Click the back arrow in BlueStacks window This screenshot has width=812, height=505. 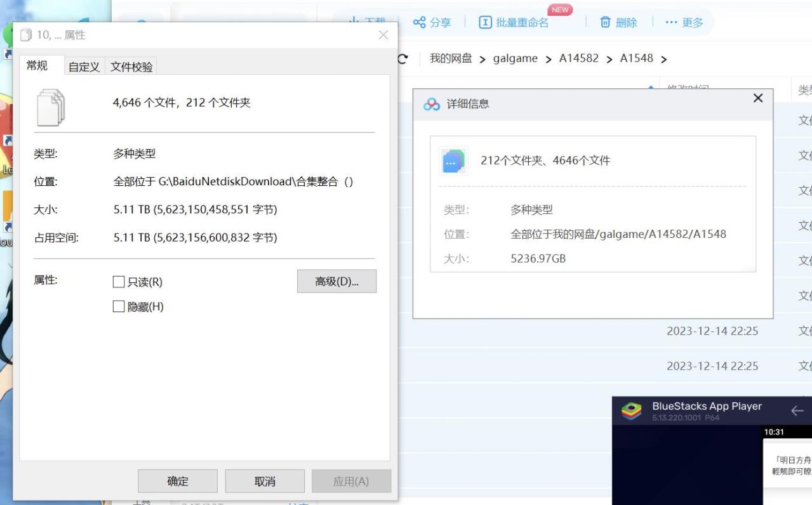[797, 411]
